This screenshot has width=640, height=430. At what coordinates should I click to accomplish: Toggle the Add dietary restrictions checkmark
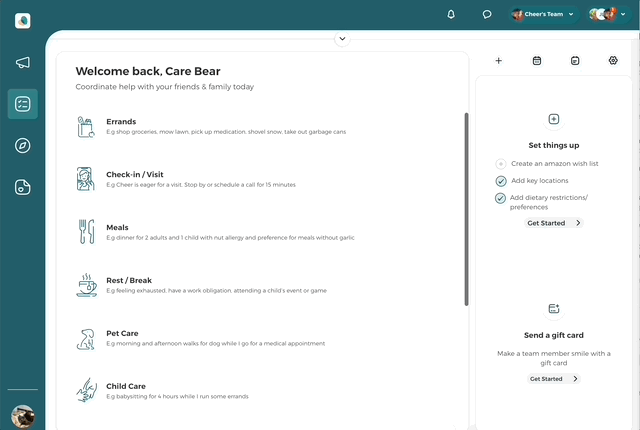(x=500, y=198)
